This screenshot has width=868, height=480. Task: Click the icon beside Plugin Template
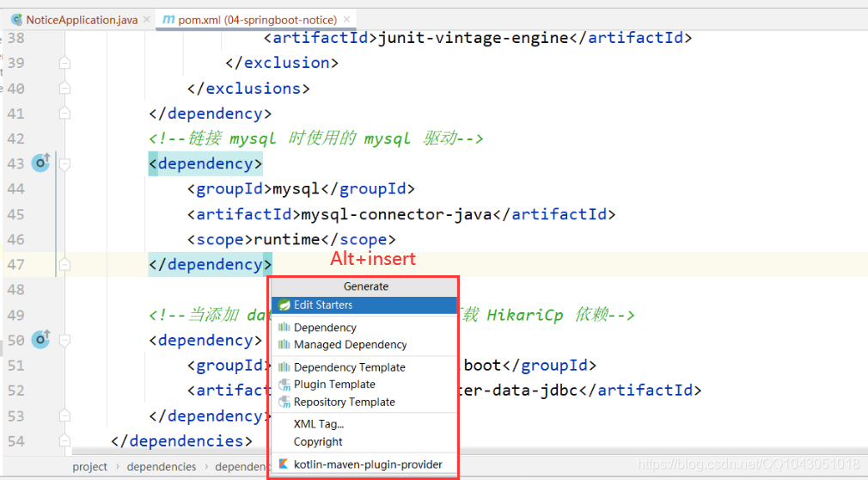284,385
